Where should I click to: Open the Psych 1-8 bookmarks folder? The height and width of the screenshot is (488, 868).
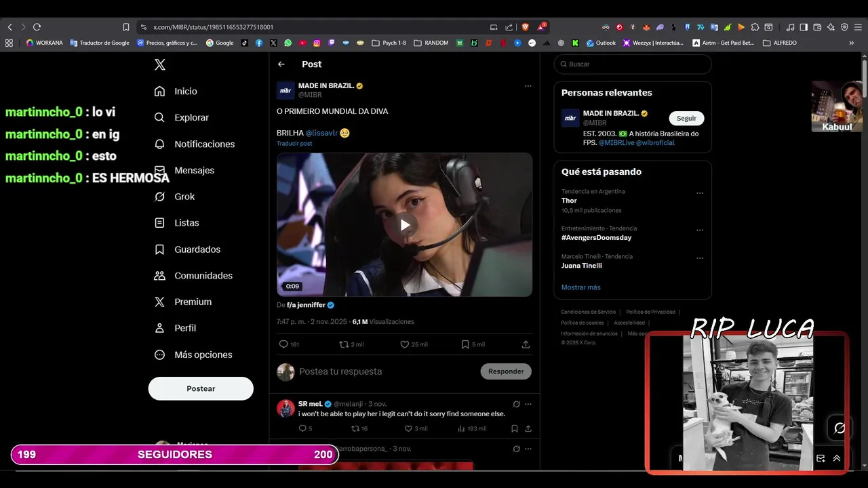coord(389,43)
